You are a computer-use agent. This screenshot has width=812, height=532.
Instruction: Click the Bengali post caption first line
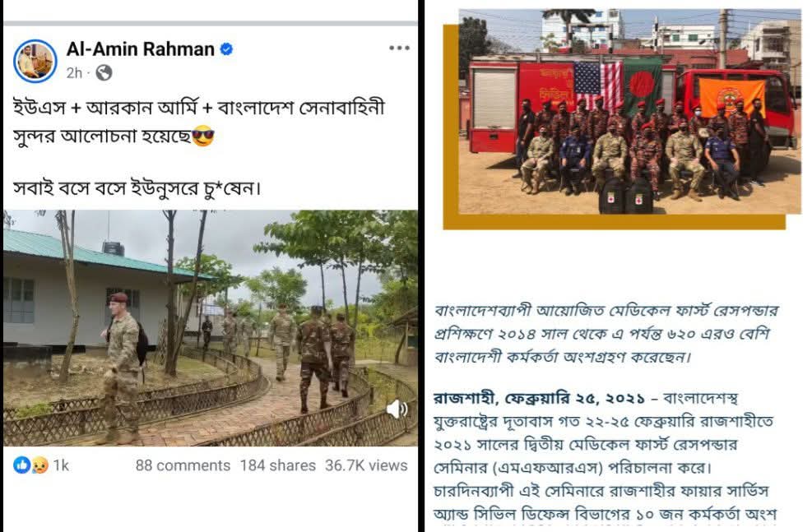pos(199,108)
